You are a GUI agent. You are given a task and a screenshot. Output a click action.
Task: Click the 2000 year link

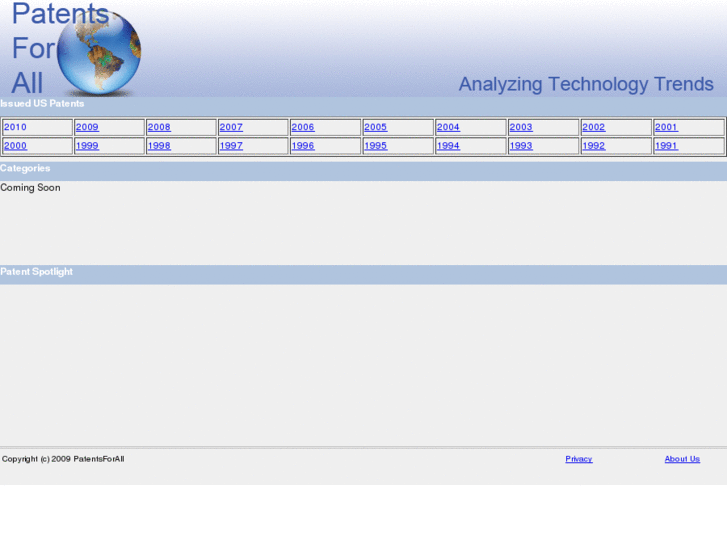pos(15,146)
